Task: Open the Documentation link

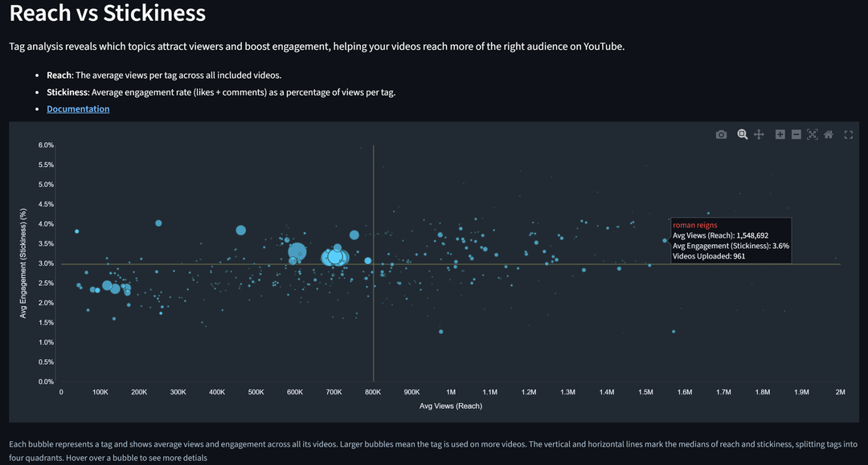Action: point(78,109)
